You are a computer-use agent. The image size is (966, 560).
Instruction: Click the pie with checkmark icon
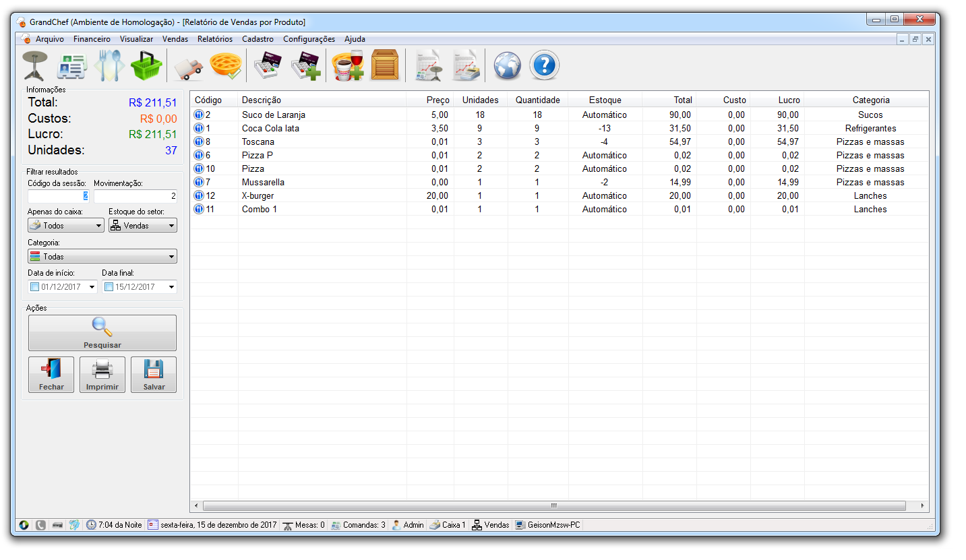coord(225,66)
